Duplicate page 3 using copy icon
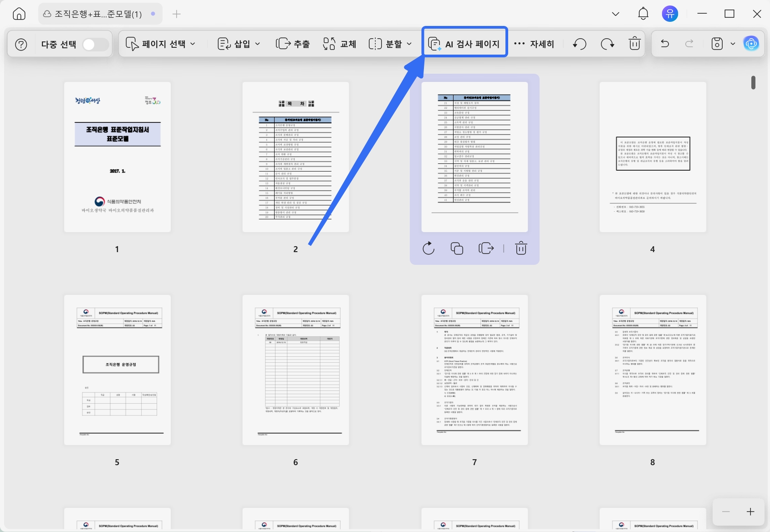The image size is (770, 532). [x=457, y=248]
